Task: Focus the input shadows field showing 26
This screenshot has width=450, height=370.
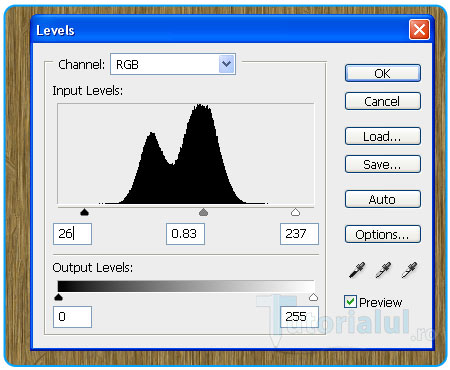Action: pos(72,234)
